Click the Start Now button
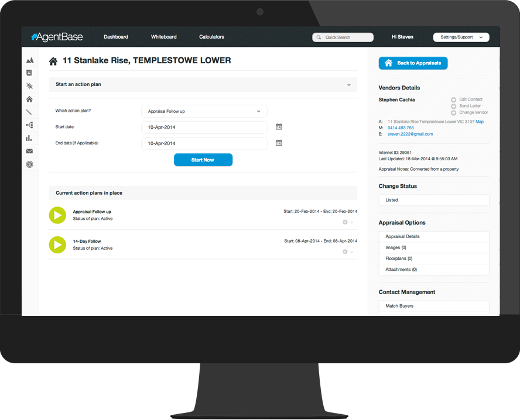The width and height of the screenshot is (520, 420). [203, 160]
